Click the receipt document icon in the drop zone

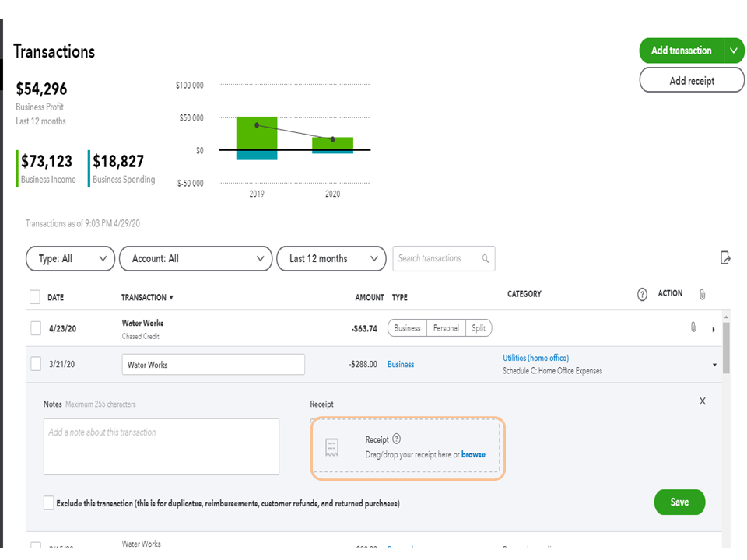click(x=332, y=447)
